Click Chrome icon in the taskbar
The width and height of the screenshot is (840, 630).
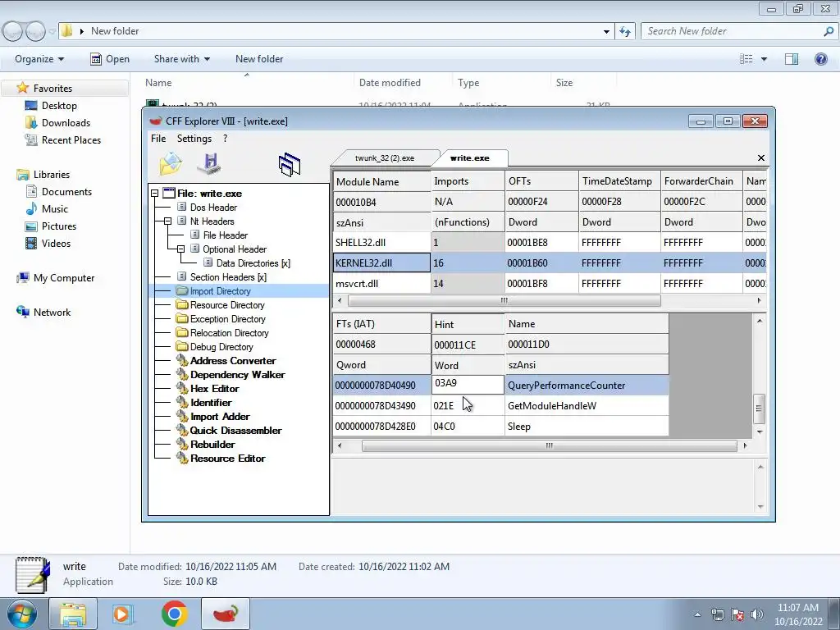(175, 614)
